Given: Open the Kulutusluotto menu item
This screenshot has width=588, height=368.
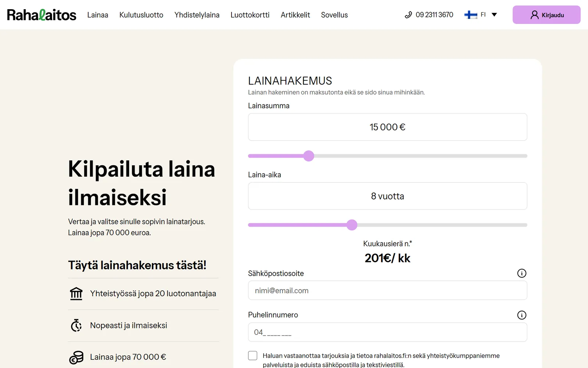Looking at the screenshot, I should tap(141, 15).
